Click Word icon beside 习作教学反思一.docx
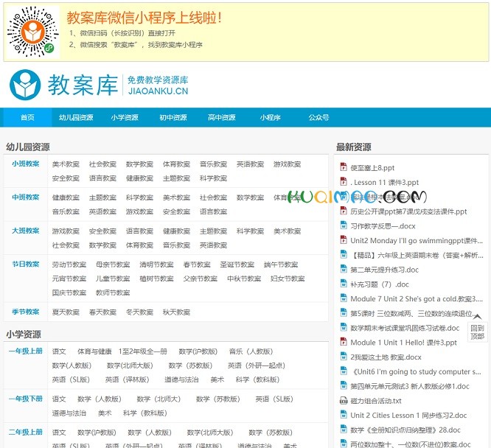 pos(344,225)
